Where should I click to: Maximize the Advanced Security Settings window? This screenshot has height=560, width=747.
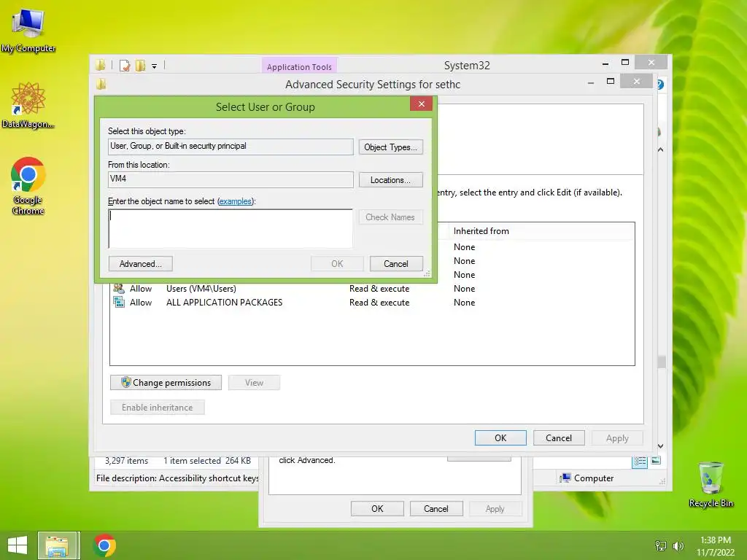coord(611,82)
